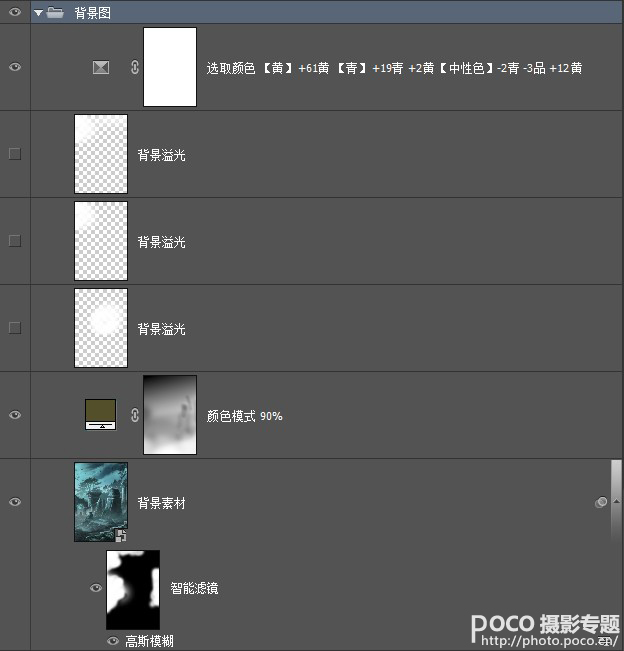
Task: Select the 背景素材 layer name
Action: (162, 503)
